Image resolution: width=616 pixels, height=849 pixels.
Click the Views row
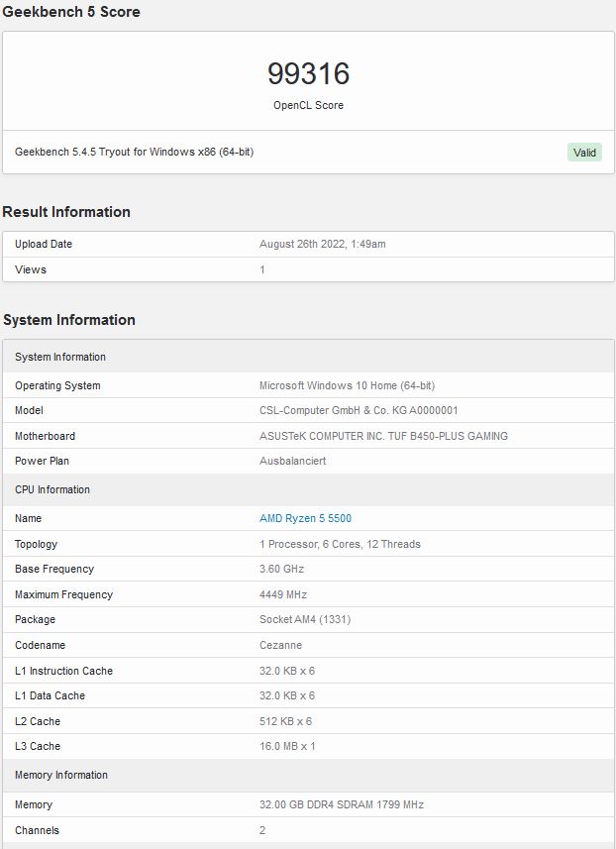[308, 269]
